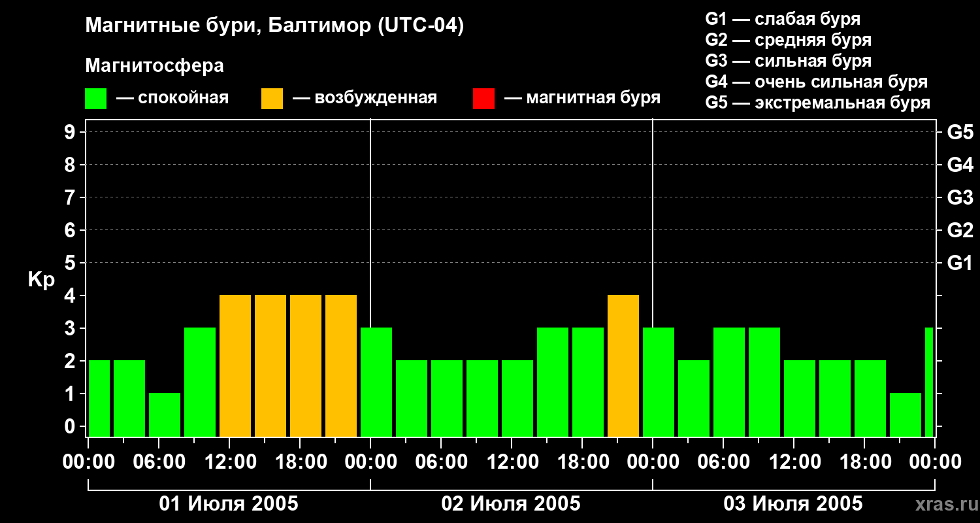
Task: Click the G1 label on the right axis
Action: point(960,263)
